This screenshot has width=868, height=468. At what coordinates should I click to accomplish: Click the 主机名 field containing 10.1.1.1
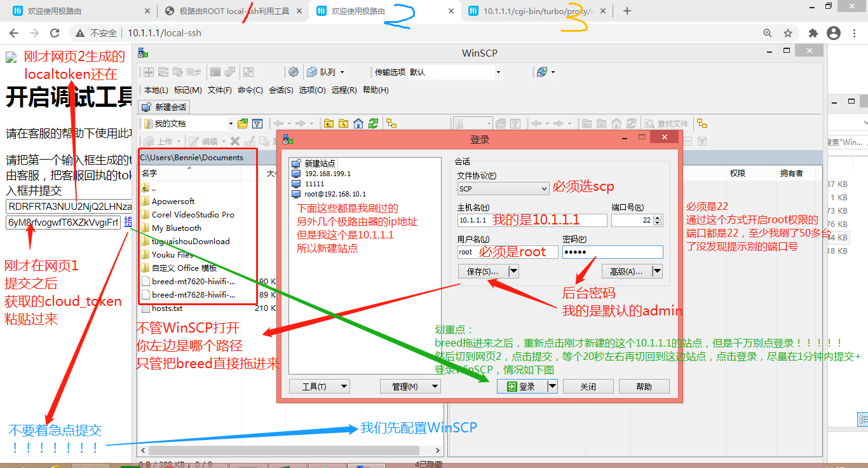(x=532, y=220)
